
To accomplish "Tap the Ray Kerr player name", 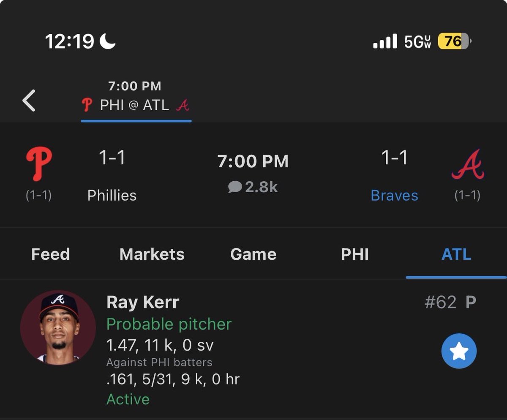I will (x=143, y=302).
